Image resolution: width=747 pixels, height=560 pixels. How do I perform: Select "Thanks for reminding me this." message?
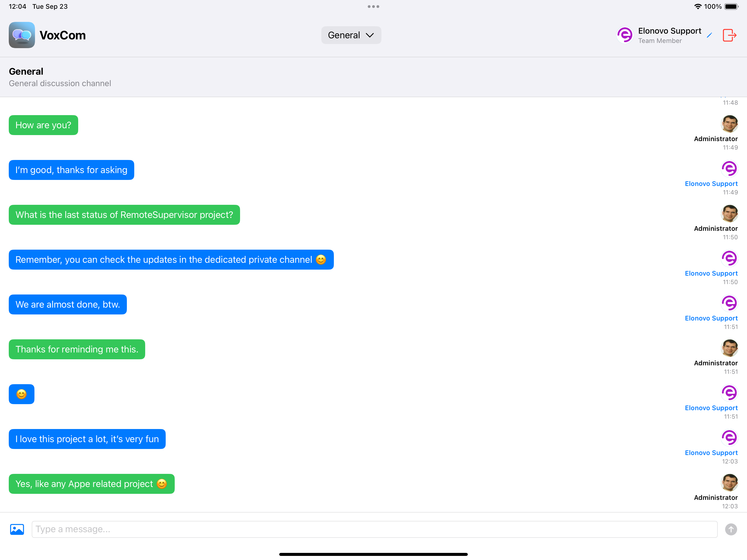tap(77, 349)
